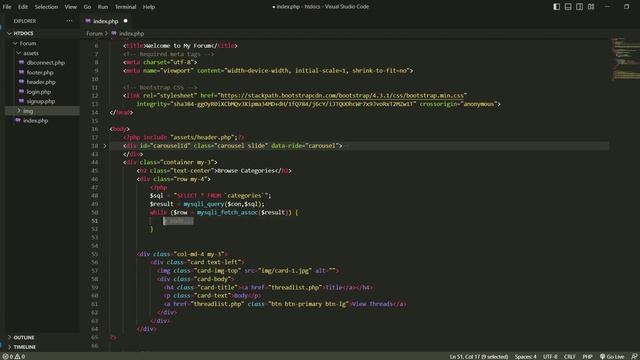
Task: Open login.php in the explorer
Action: click(x=39, y=92)
